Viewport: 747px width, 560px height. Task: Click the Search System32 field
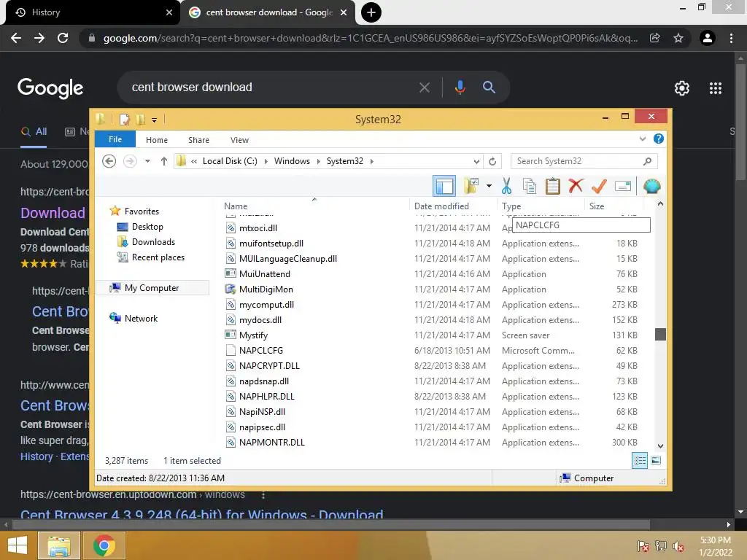pos(584,161)
